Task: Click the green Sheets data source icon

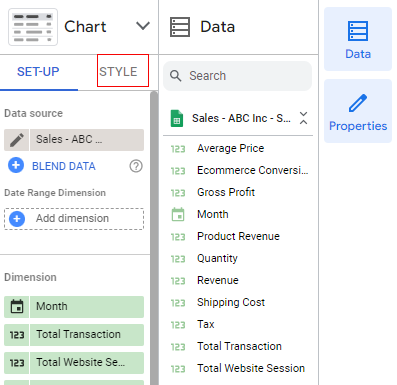Action: pos(177,118)
